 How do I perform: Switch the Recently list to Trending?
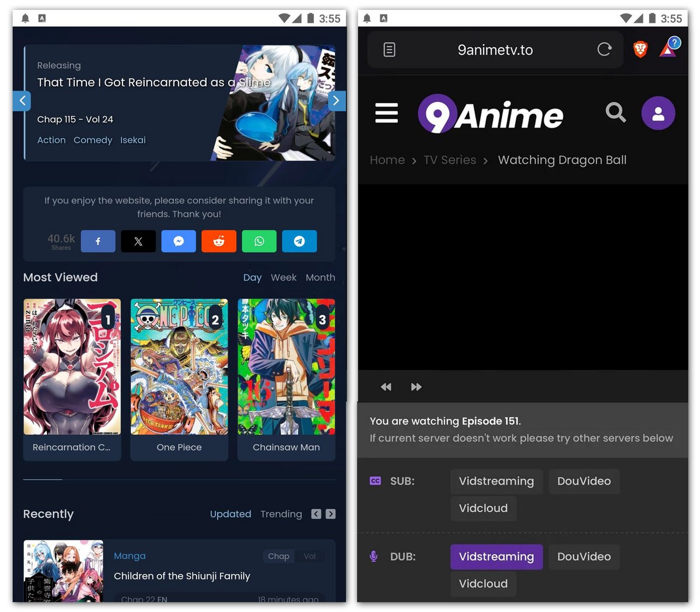[x=281, y=514]
